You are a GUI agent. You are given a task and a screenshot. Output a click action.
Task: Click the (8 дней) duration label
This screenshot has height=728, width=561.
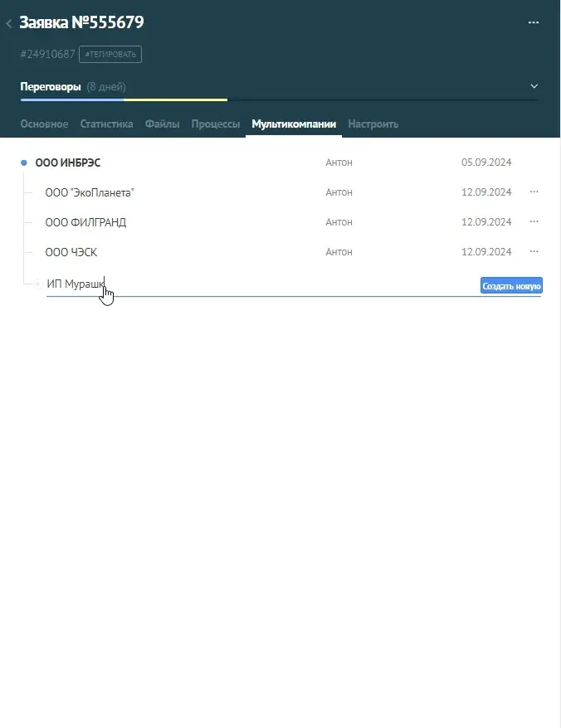pos(106,87)
